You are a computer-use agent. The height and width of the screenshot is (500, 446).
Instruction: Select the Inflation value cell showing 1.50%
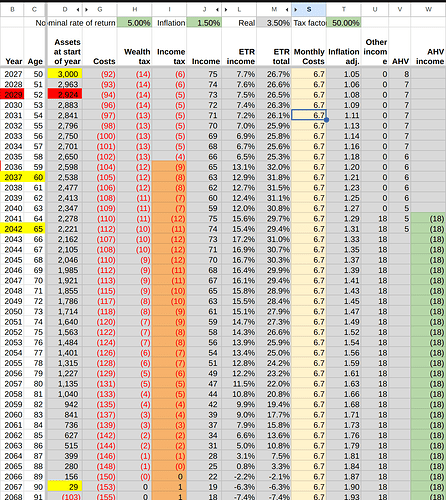coord(204,23)
